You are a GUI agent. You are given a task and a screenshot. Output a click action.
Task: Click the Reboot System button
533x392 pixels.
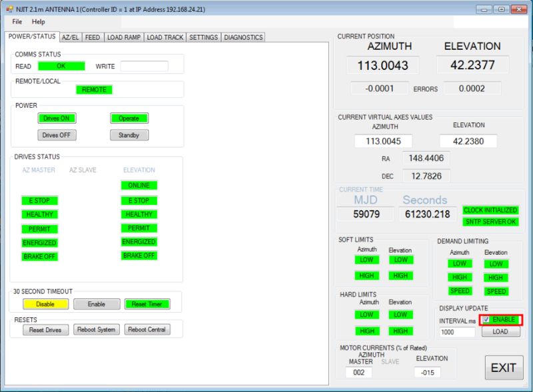[x=95, y=329]
